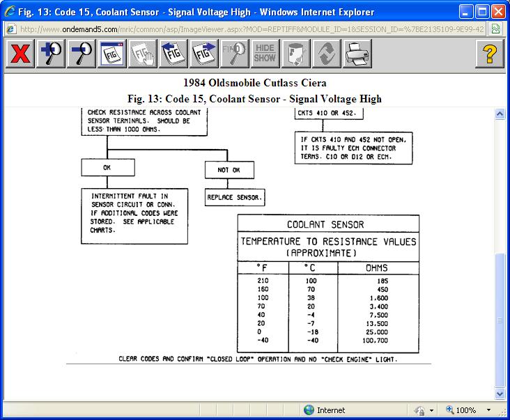The width and height of the screenshot is (510, 420).
Task: Click the 'COOLANT SENSOR' table title
Action: tap(325, 225)
